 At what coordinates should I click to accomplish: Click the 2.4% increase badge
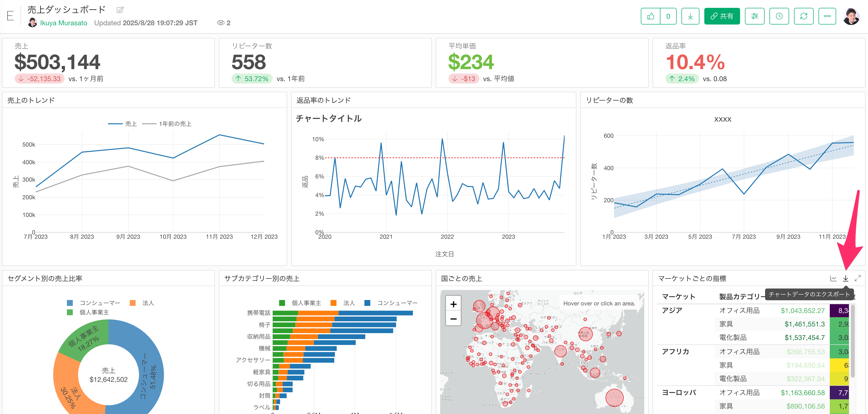[682, 78]
